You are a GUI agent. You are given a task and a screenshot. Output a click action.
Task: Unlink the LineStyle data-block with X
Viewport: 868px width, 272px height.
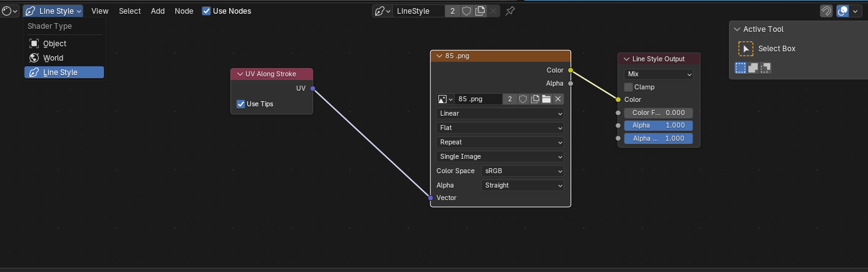(x=493, y=11)
